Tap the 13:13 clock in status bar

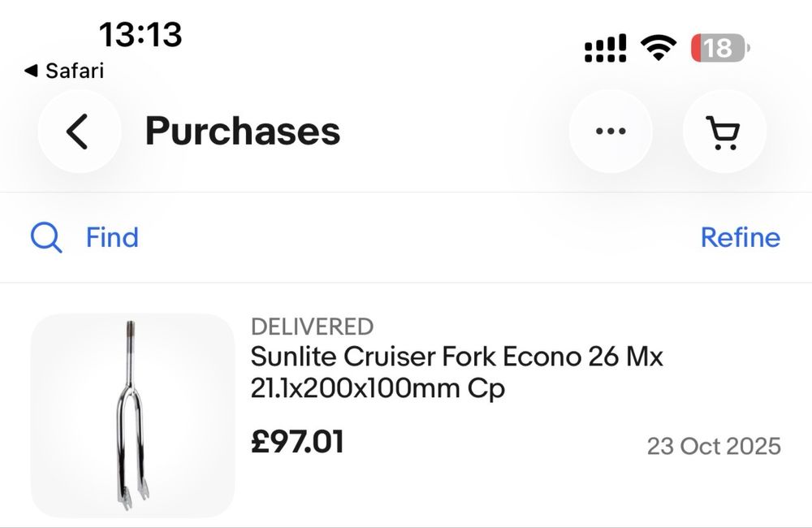(x=140, y=35)
